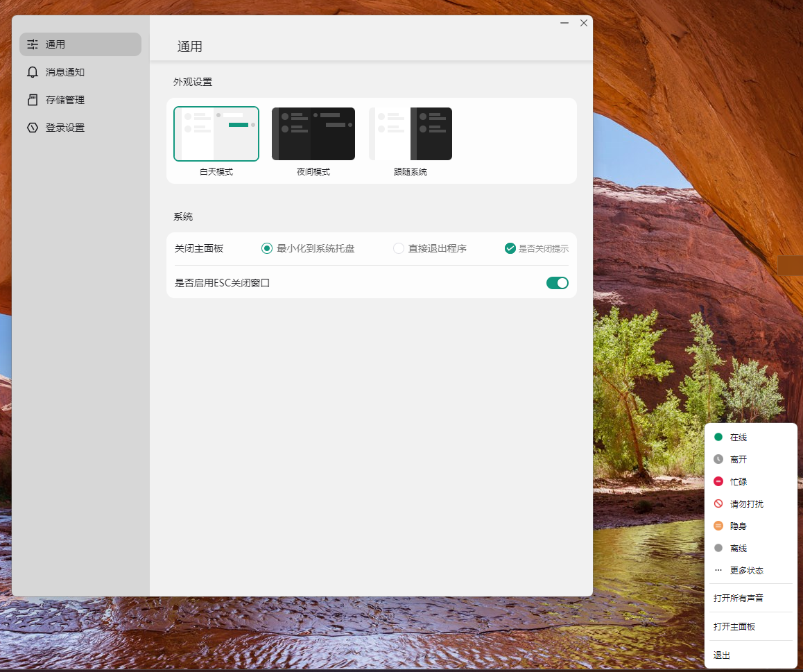Click the 通用 sliders icon in sidebar
The image size is (803, 672).
[x=33, y=44]
